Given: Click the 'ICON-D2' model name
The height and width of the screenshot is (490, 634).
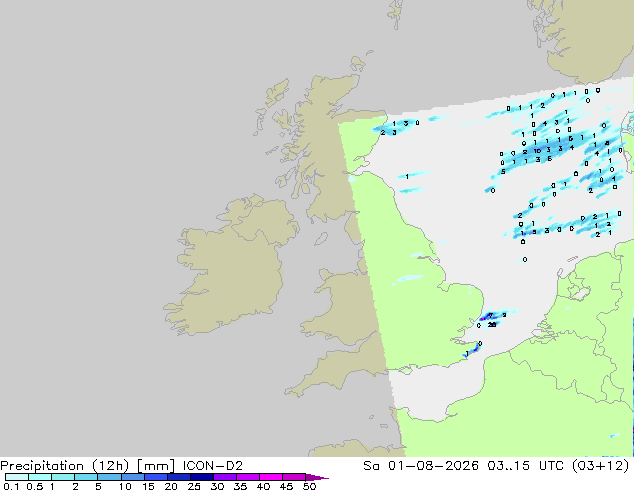Looking at the screenshot, I should pos(213,466).
